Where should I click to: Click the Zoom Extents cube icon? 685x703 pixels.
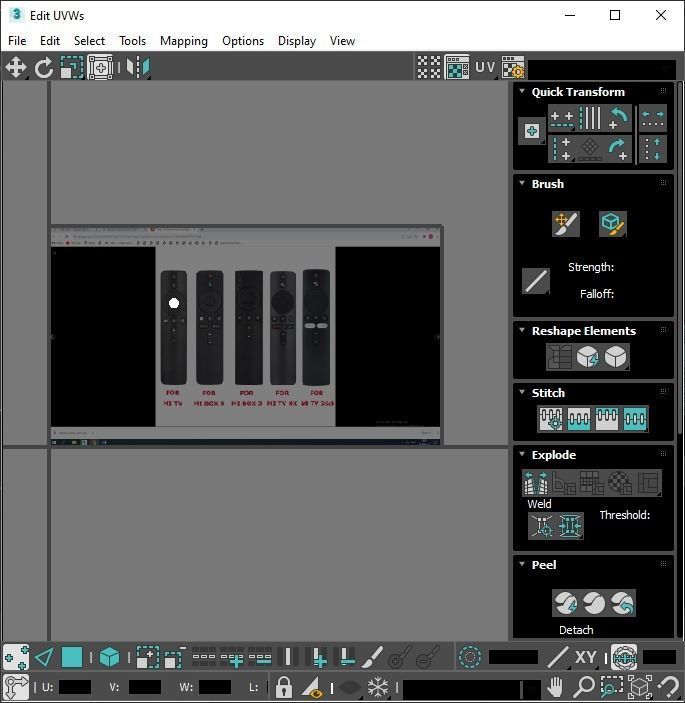click(640, 686)
